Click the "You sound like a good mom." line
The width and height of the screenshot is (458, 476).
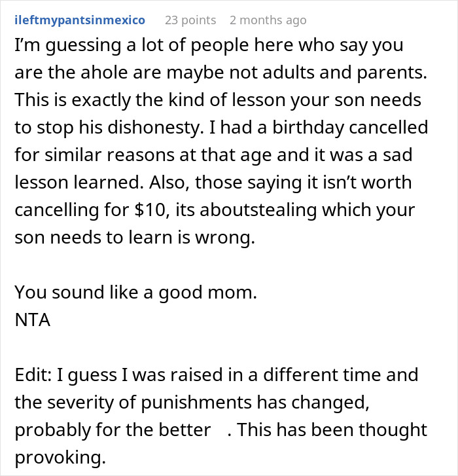point(135,293)
